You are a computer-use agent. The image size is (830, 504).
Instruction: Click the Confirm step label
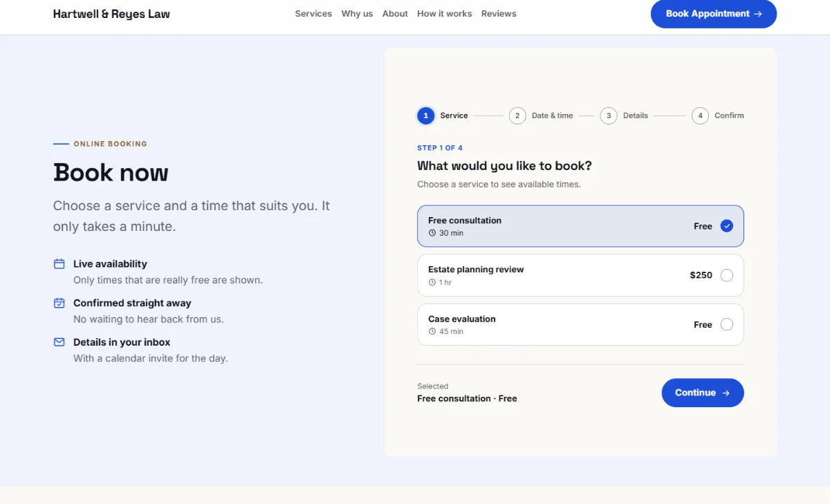pos(729,115)
